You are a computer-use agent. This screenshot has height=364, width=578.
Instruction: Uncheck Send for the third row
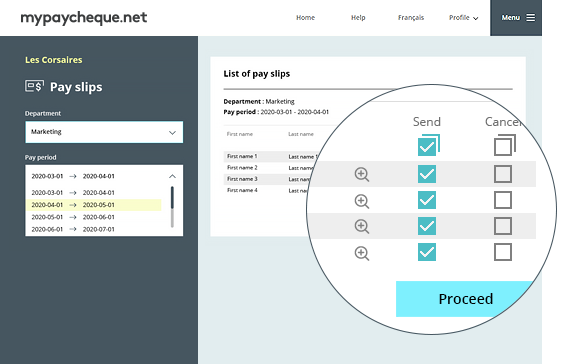click(x=427, y=226)
